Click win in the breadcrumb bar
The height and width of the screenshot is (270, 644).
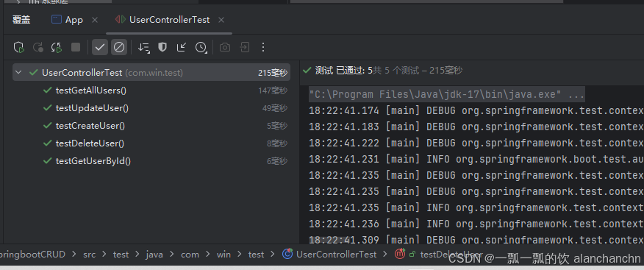pyautogui.click(x=223, y=255)
